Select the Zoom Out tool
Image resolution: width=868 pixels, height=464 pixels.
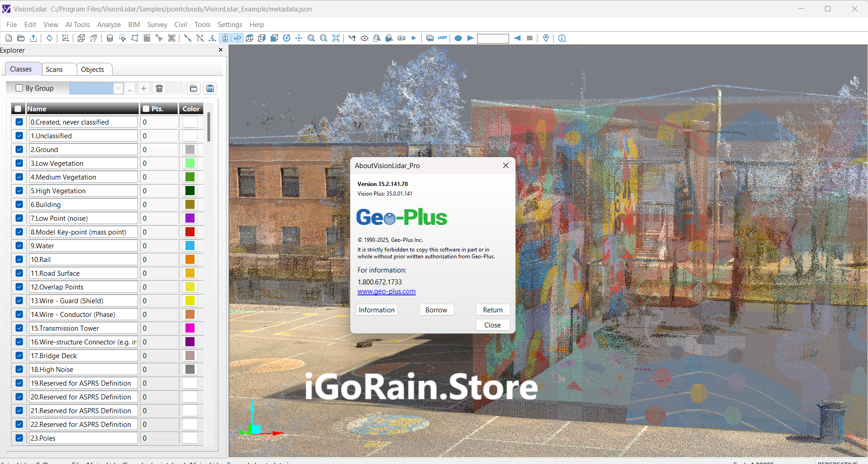pyautogui.click(x=323, y=38)
